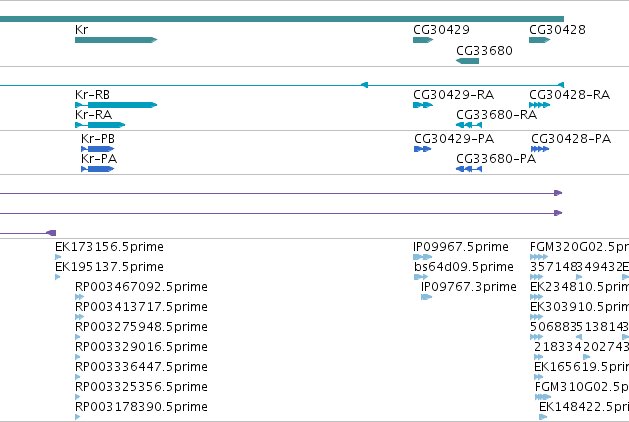Click the CG33680-RA transcript arrows

(469, 125)
